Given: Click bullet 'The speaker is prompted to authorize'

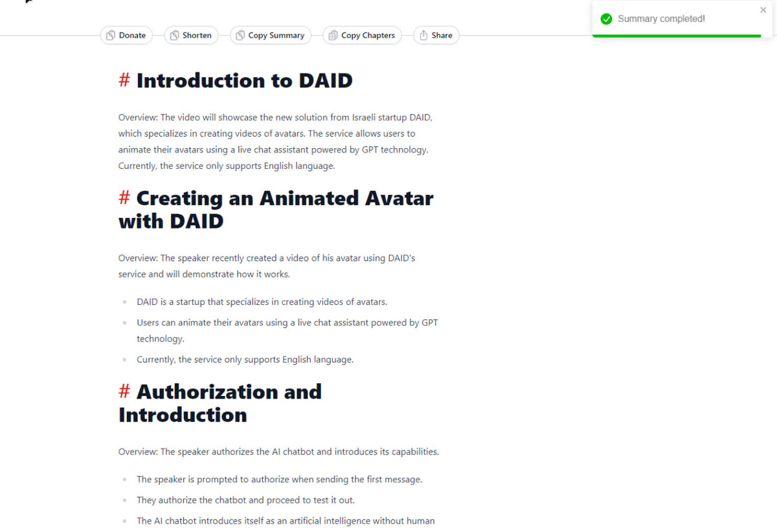Looking at the screenshot, I should (x=279, y=480).
